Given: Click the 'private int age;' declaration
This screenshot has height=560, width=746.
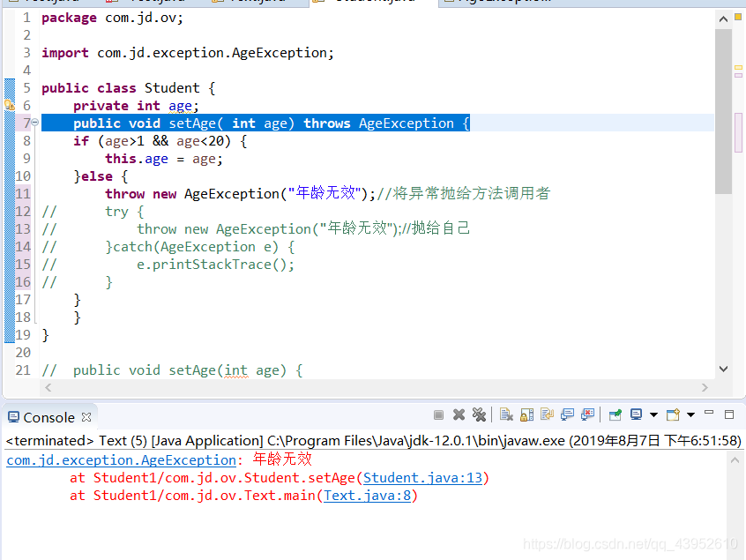Looking at the screenshot, I should (136, 106).
